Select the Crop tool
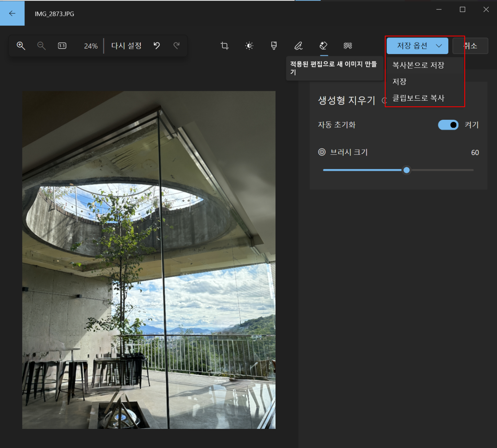 tap(224, 46)
